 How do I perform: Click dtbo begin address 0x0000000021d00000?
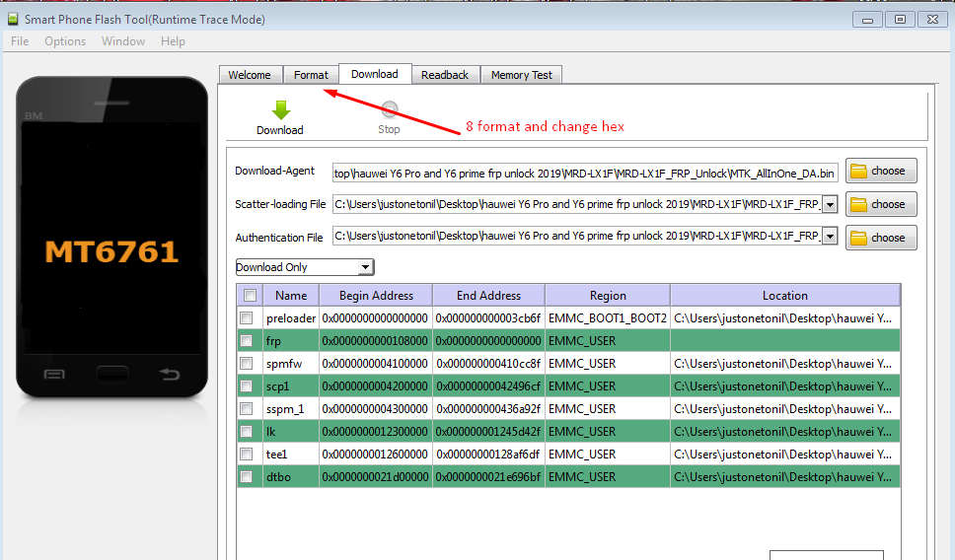[x=375, y=476]
